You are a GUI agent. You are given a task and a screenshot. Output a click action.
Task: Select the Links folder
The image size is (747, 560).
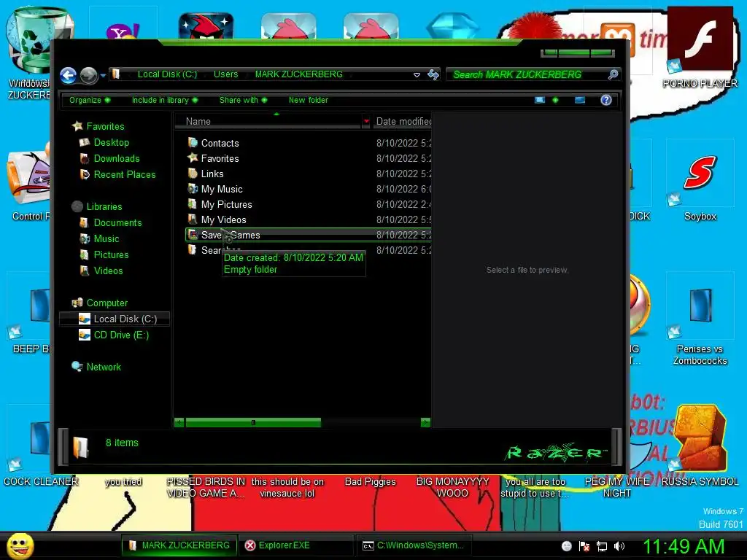click(212, 174)
